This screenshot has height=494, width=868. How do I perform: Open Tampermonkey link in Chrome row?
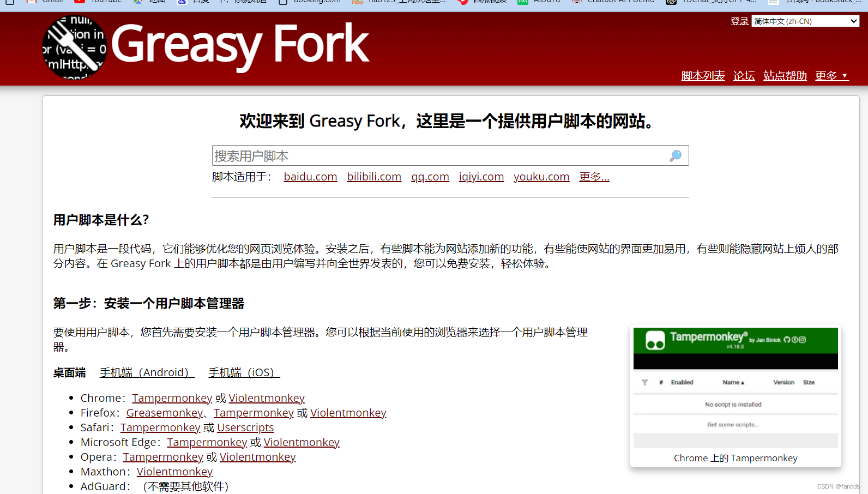click(172, 398)
